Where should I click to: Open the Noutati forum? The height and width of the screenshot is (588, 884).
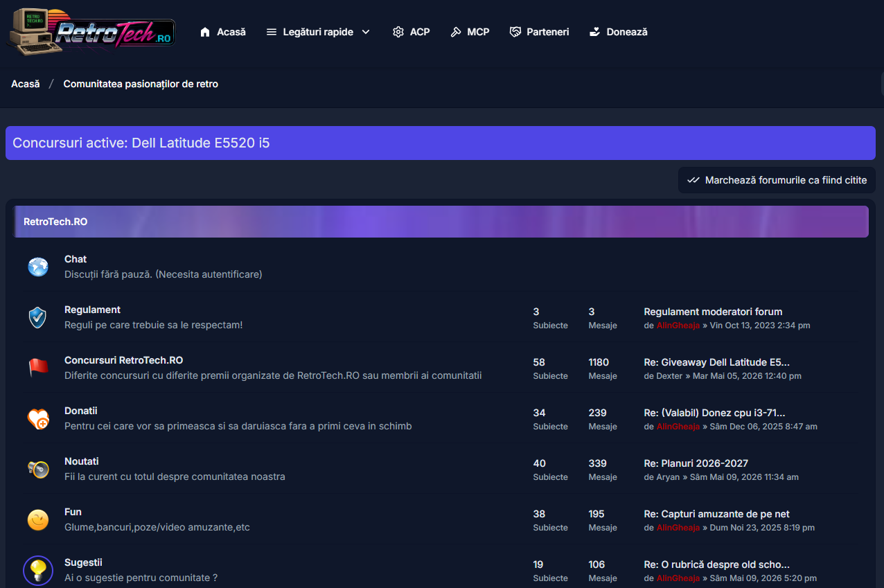82,461
